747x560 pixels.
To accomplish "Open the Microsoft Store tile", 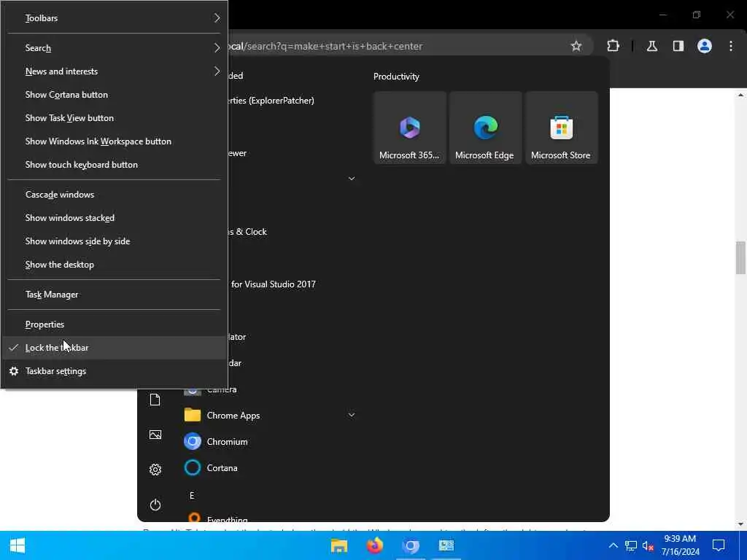I will [561, 128].
